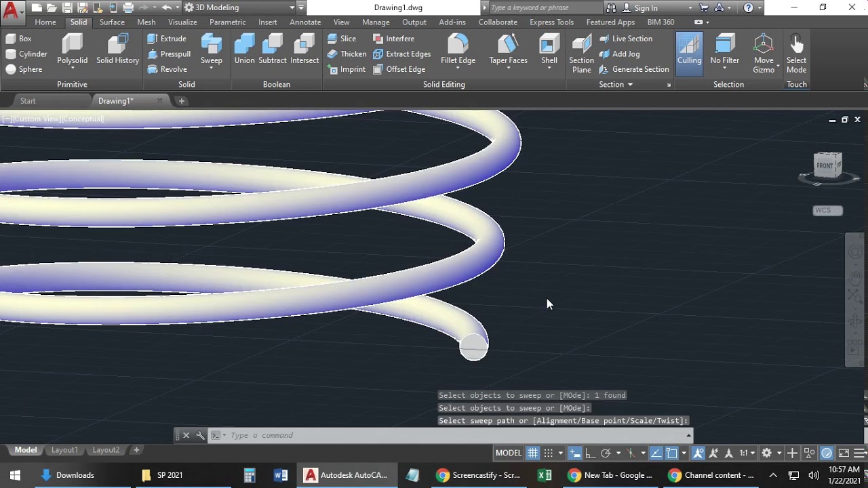Image resolution: width=868 pixels, height=488 pixels.
Task: Select the Sphere primitive tool
Action: [24, 69]
